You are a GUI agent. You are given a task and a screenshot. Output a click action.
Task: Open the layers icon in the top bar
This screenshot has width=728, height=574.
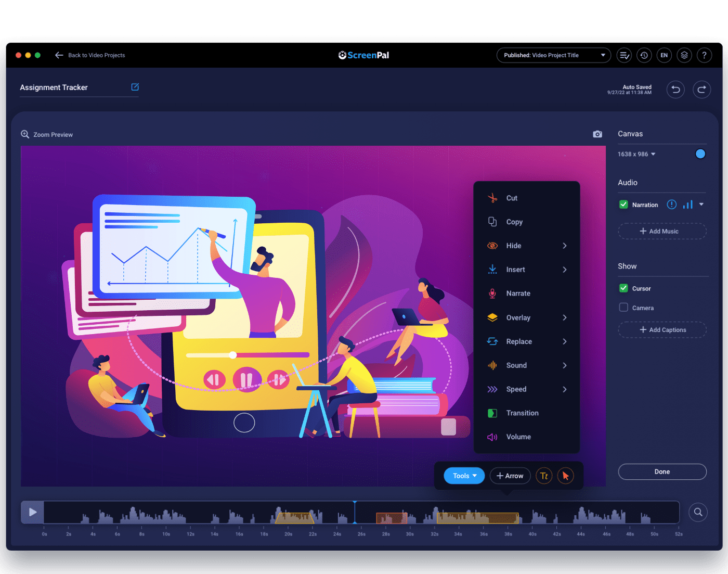[684, 55]
